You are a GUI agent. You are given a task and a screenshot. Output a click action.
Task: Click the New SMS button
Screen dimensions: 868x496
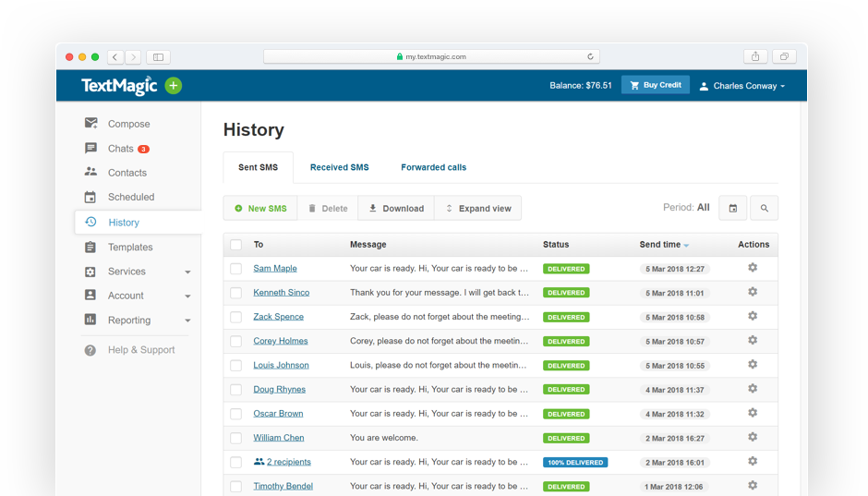(x=260, y=208)
